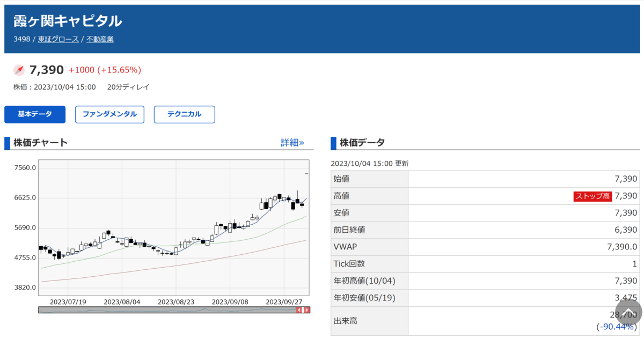Click the VWAP row label

click(x=345, y=247)
